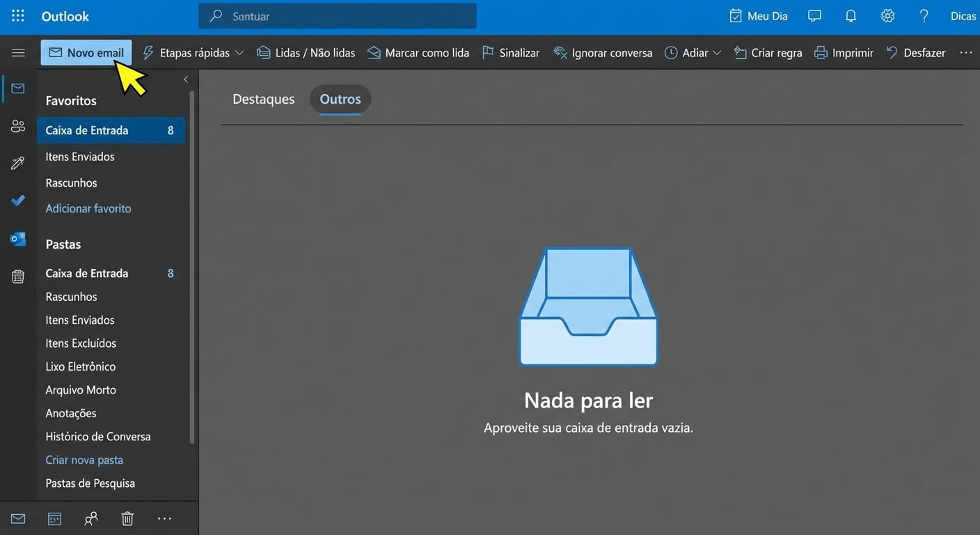Image resolution: width=980 pixels, height=535 pixels.
Task: Click the Sinalizar flag icon
Action: coord(487,52)
